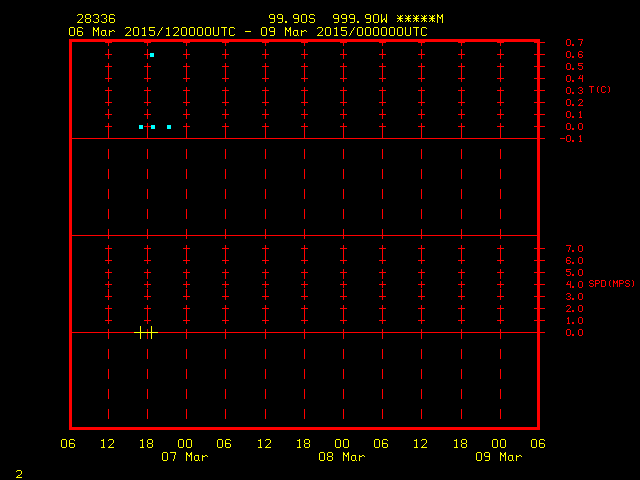The width and height of the screenshot is (640, 480).
Task: Click the 2.0 speed axis label
Action: coord(574,309)
